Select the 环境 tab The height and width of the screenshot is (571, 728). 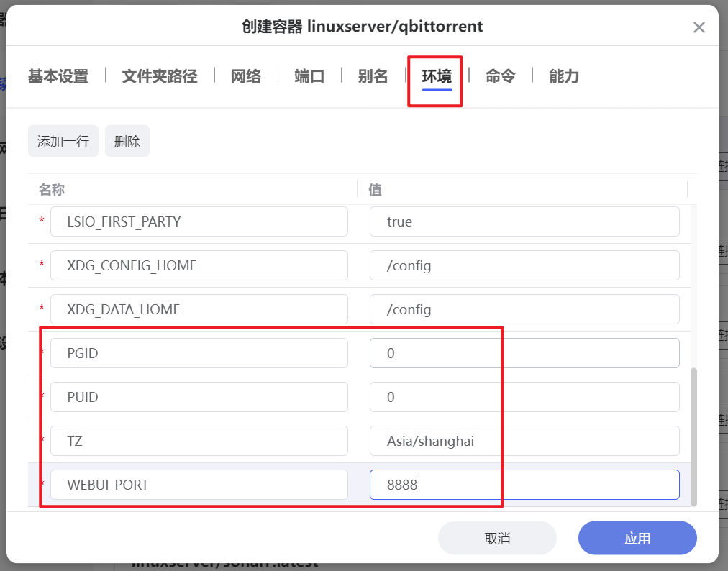pos(437,76)
